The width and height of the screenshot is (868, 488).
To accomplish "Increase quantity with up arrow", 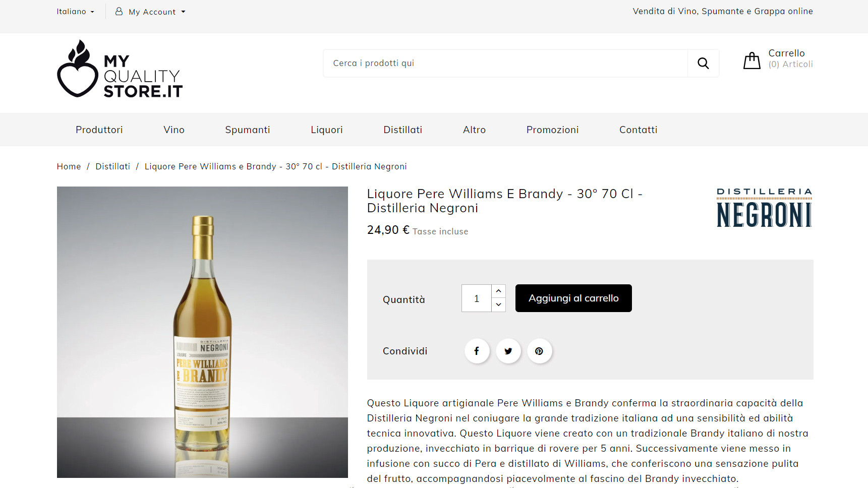I will pos(498,291).
